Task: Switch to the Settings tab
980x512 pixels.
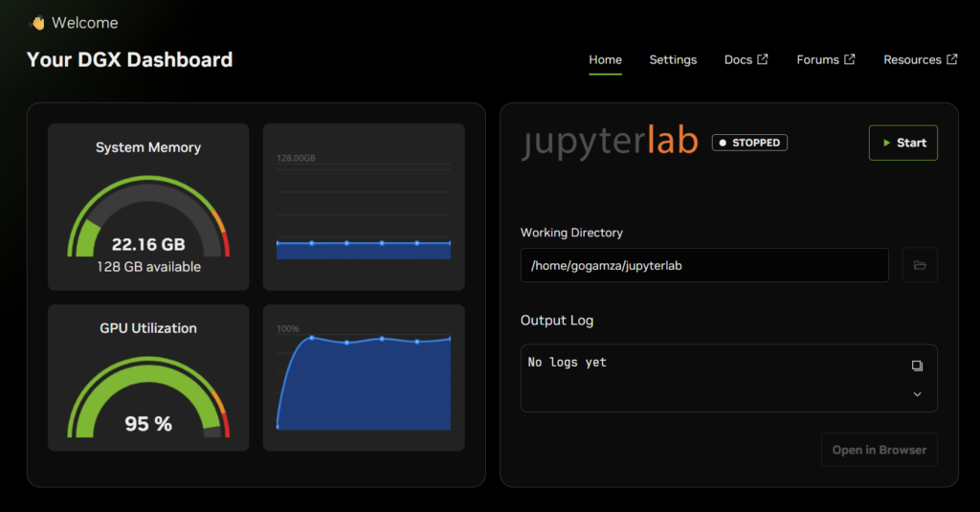Action: point(673,59)
